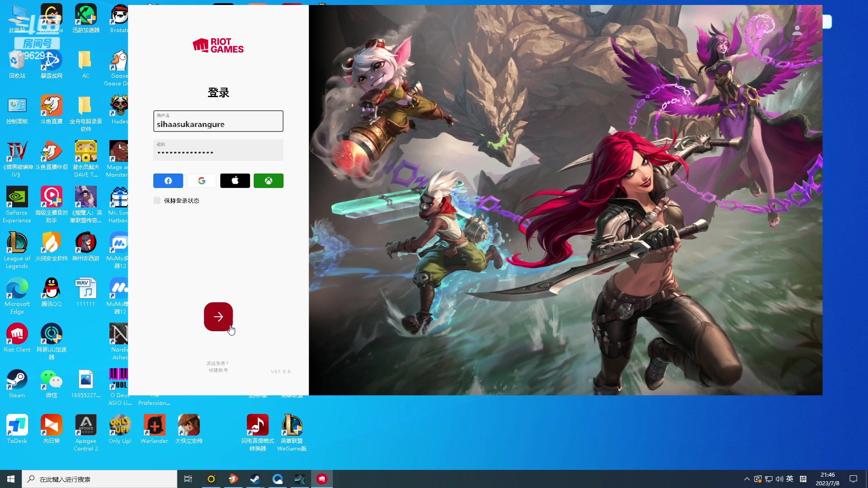Switch input language via 英 indicator
This screenshot has height=488, width=868.
point(790,479)
